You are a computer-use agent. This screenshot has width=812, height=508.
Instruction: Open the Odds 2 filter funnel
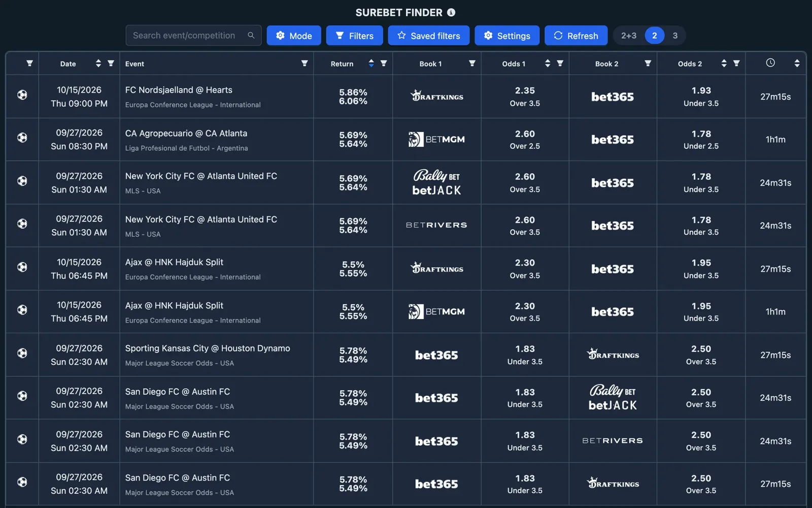[x=736, y=63]
